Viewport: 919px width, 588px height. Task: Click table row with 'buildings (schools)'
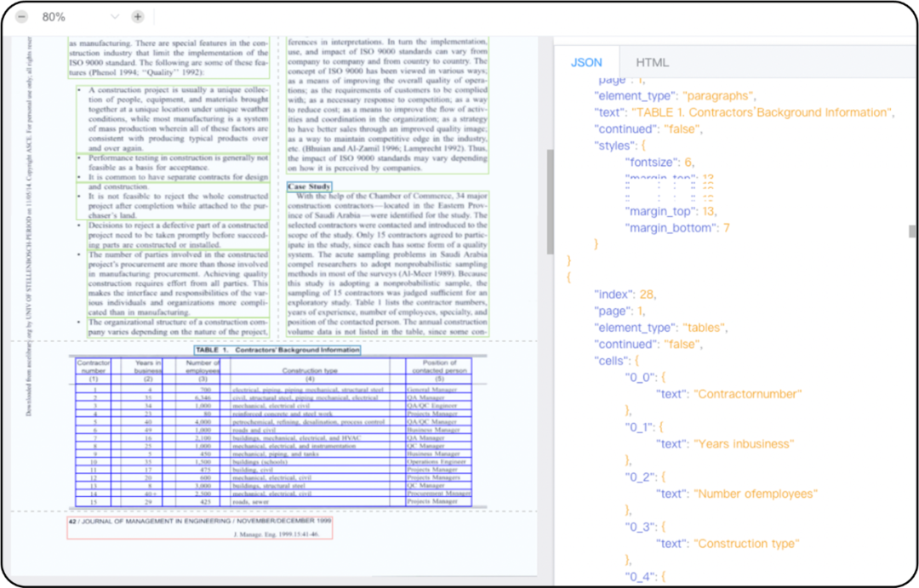click(x=273, y=462)
